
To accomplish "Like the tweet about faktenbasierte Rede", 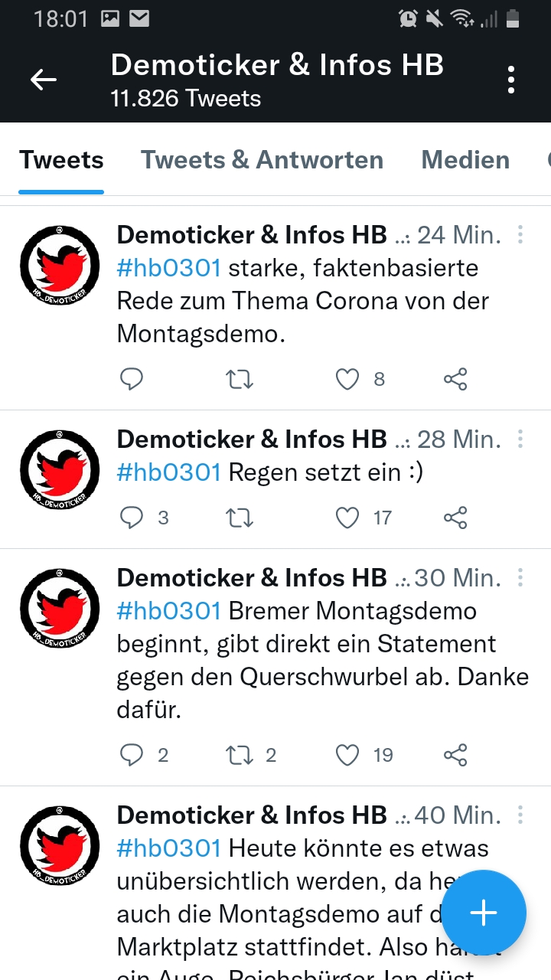I will point(347,379).
